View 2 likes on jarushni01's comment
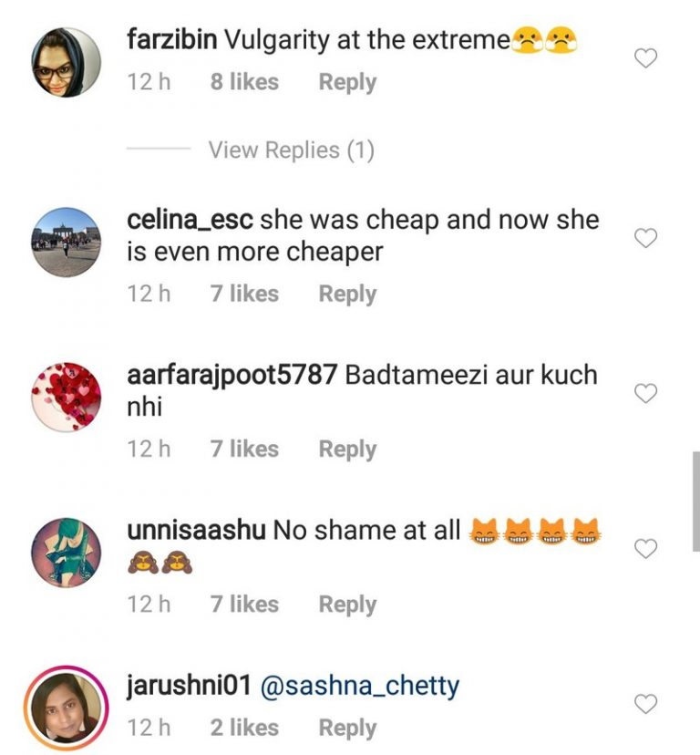 pos(244,728)
